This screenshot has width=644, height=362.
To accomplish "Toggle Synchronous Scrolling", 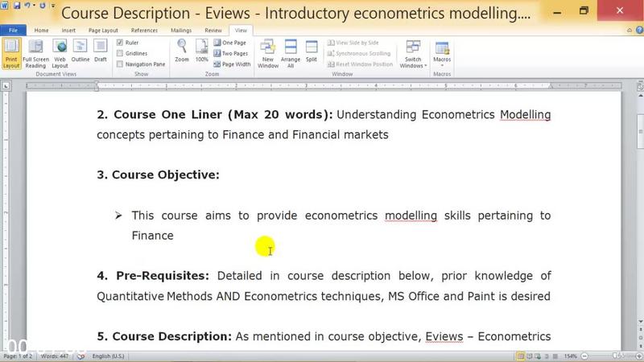I will [359, 53].
